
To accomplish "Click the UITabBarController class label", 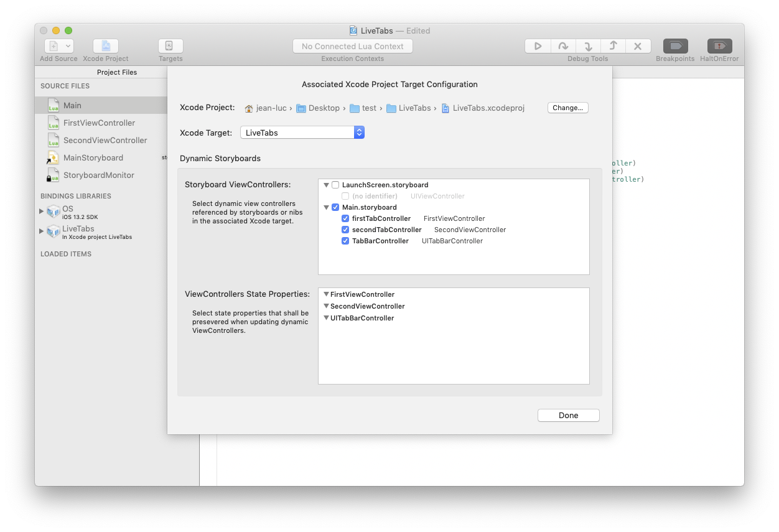I will pyautogui.click(x=452, y=241).
